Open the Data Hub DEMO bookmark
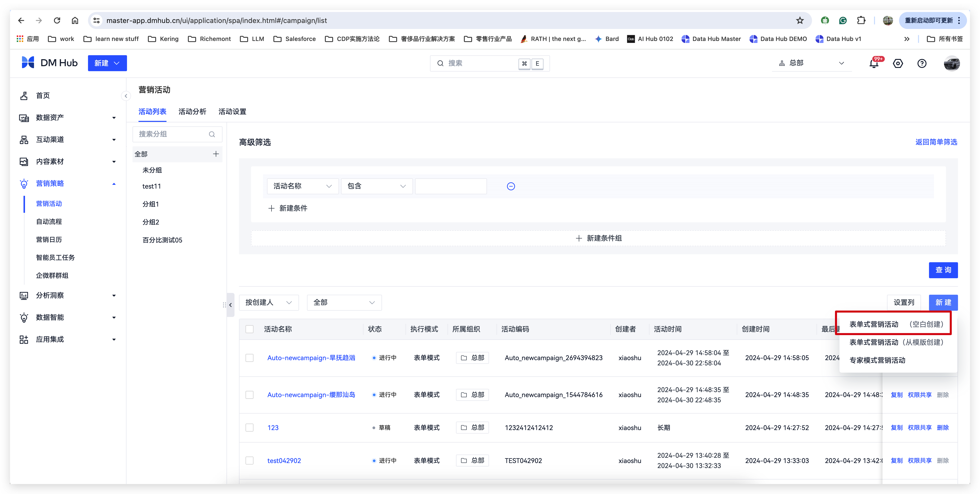This screenshot has height=494, width=980. (778, 39)
